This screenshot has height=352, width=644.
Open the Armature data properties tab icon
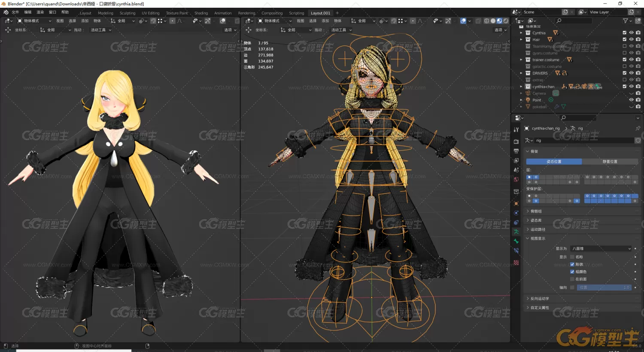(x=516, y=232)
